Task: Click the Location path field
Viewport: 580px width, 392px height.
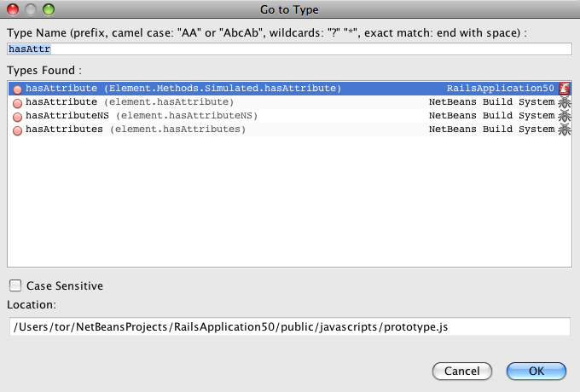Action: (288, 326)
